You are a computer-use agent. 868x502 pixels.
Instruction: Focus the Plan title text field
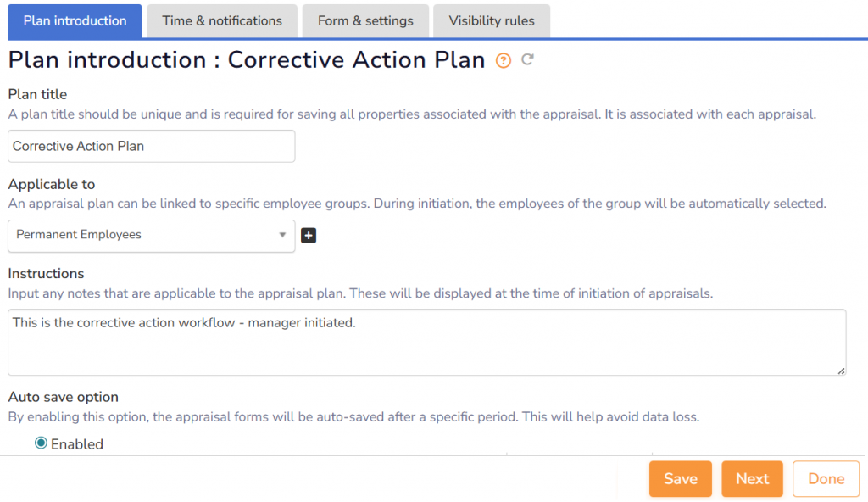[151, 146]
